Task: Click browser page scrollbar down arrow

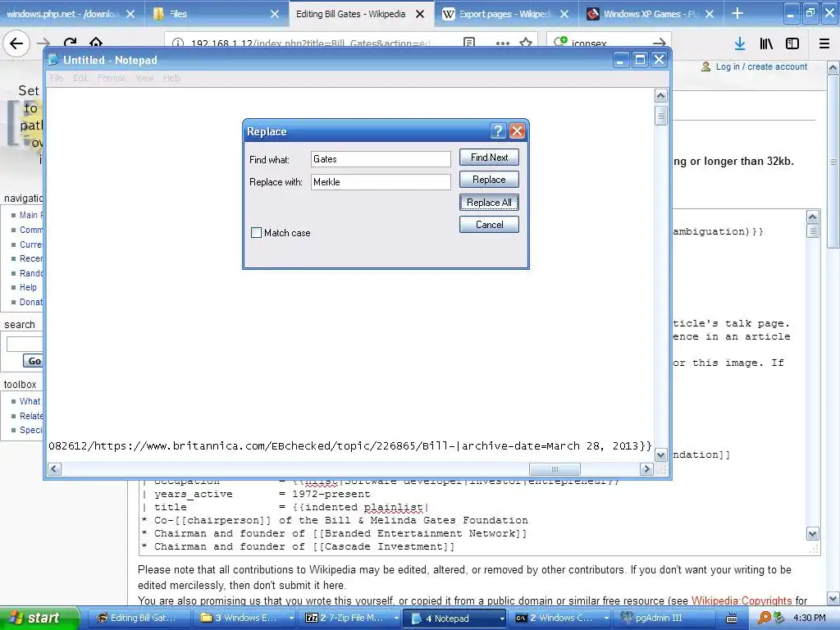Action: click(x=833, y=598)
